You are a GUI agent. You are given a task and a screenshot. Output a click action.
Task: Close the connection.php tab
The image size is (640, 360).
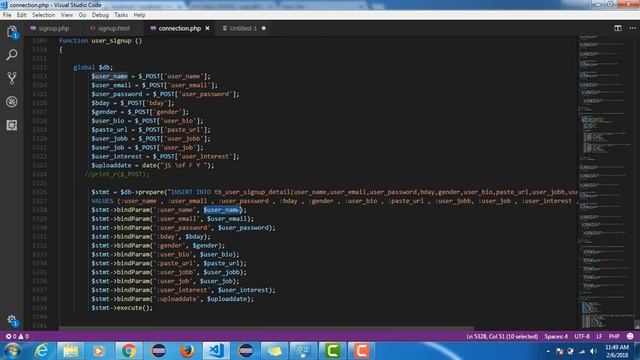coord(207,28)
